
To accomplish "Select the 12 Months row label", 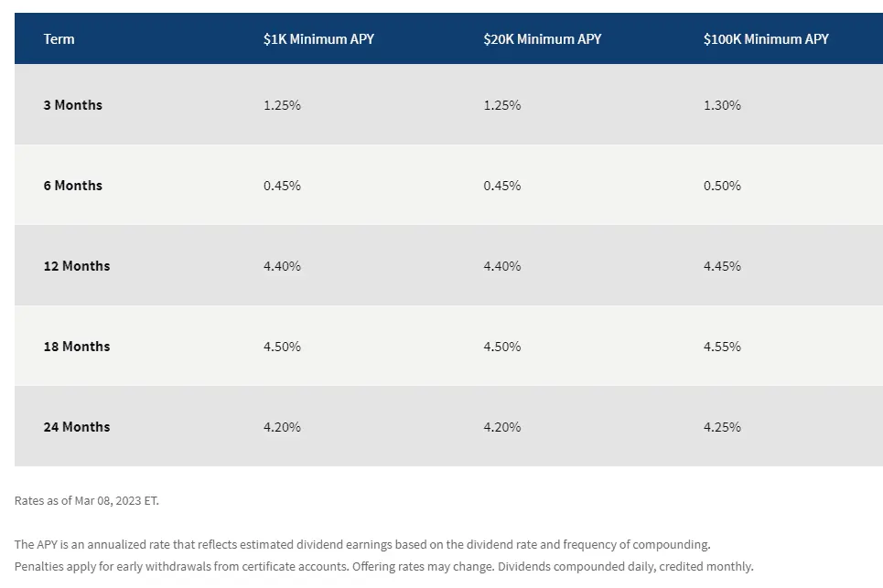I will click(77, 266).
